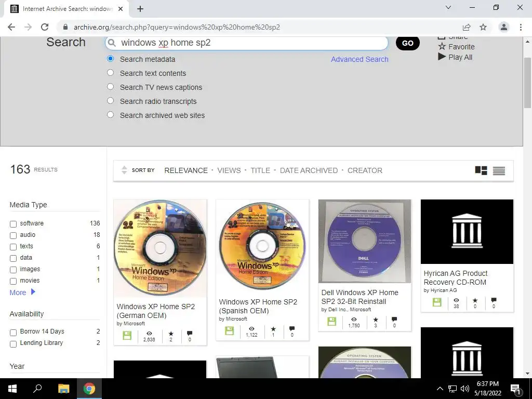The height and width of the screenshot is (399, 532).
Task: Click software floppy icon on Hyrican card
Action: 437,302
